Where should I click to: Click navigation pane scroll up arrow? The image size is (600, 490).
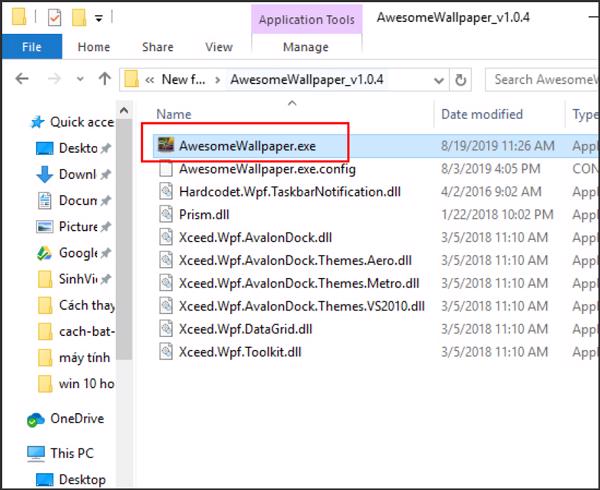click(124, 111)
